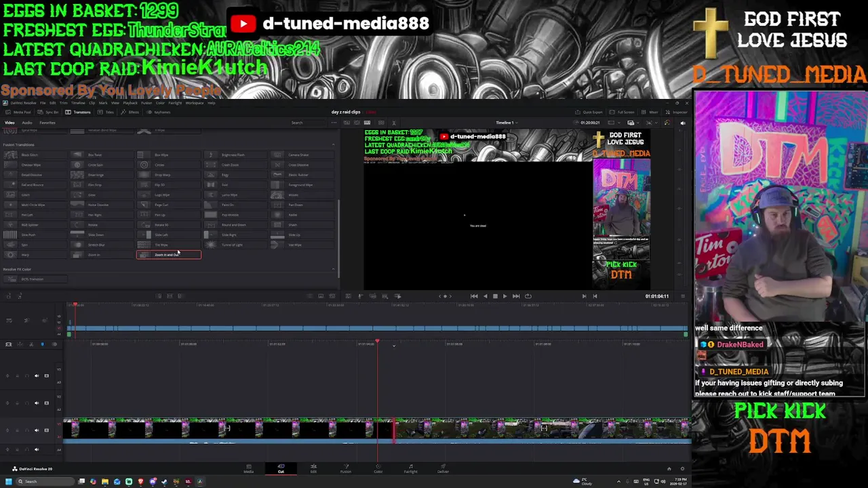The height and width of the screenshot is (488, 868).
Task: Collapse the Fusion Transitions section
Action: click(x=333, y=145)
